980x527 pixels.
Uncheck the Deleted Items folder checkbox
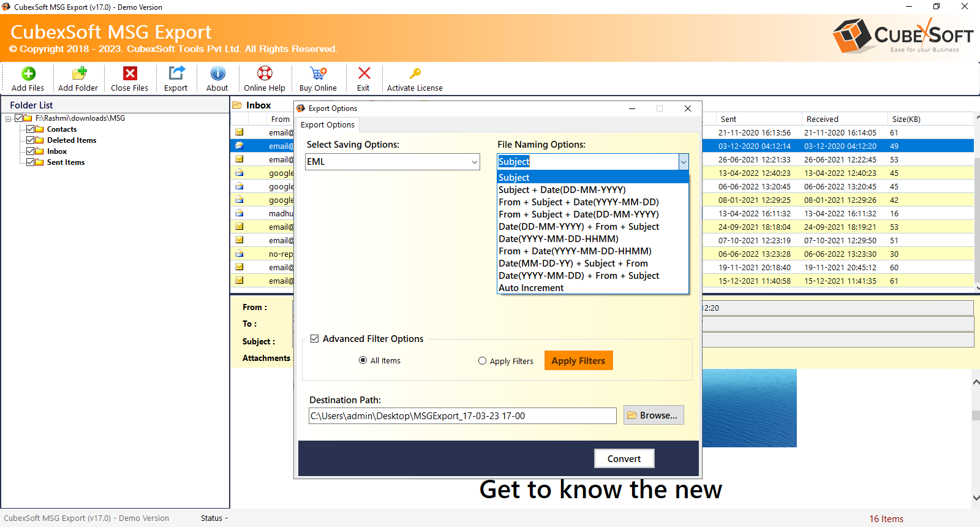click(x=30, y=140)
